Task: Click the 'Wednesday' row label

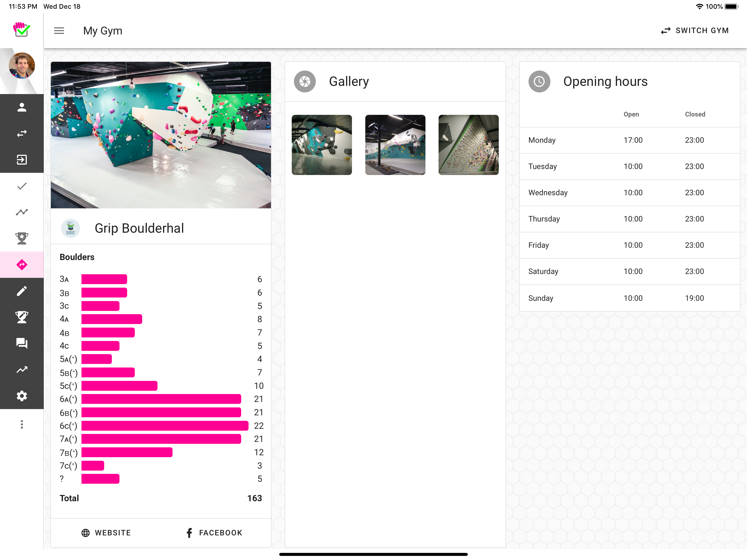Action: (548, 192)
